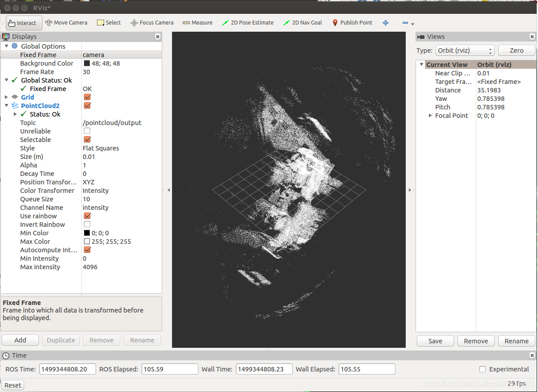This screenshot has height=392, width=538.
Task: Click the Max Color white swatch
Action: click(87, 241)
